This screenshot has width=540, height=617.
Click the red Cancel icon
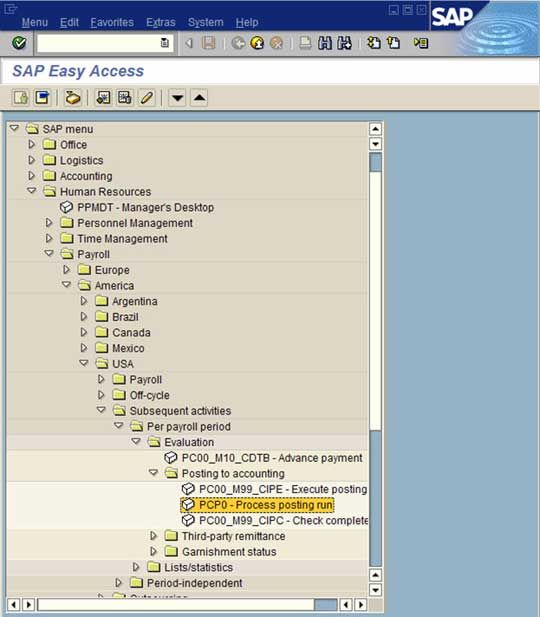[x=276, y=42]
